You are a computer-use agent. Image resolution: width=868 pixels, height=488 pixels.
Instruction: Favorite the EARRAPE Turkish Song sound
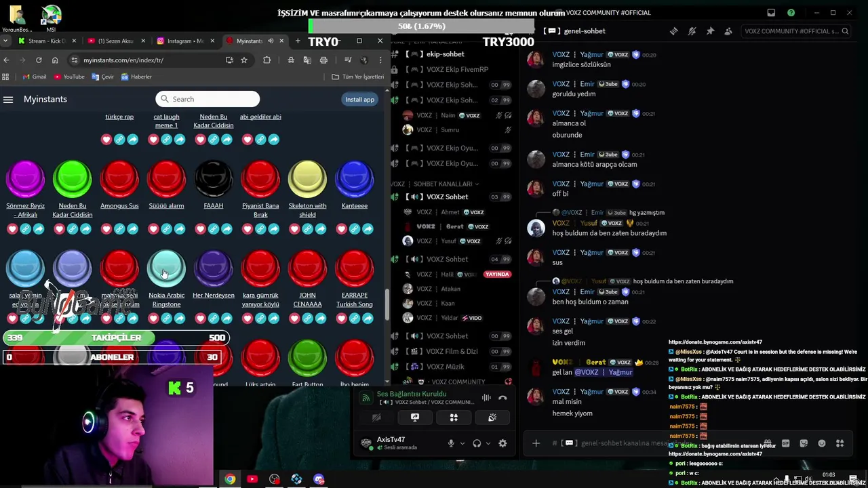coord(341,319)
